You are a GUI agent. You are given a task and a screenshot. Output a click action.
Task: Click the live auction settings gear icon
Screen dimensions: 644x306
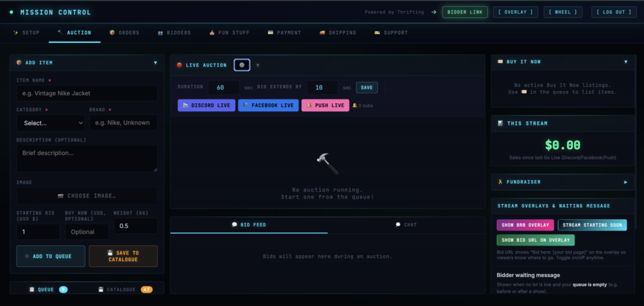[242, 65]
